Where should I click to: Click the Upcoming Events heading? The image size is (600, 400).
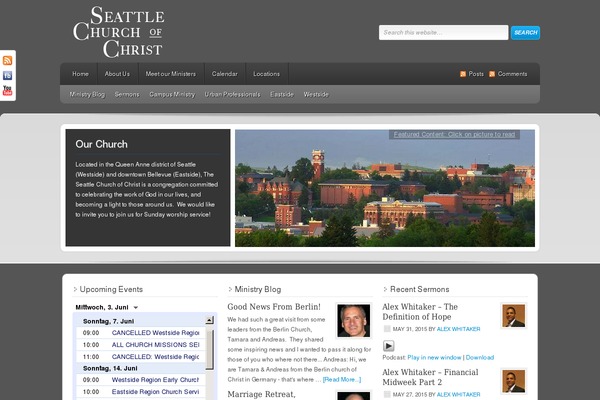[111, 289]
